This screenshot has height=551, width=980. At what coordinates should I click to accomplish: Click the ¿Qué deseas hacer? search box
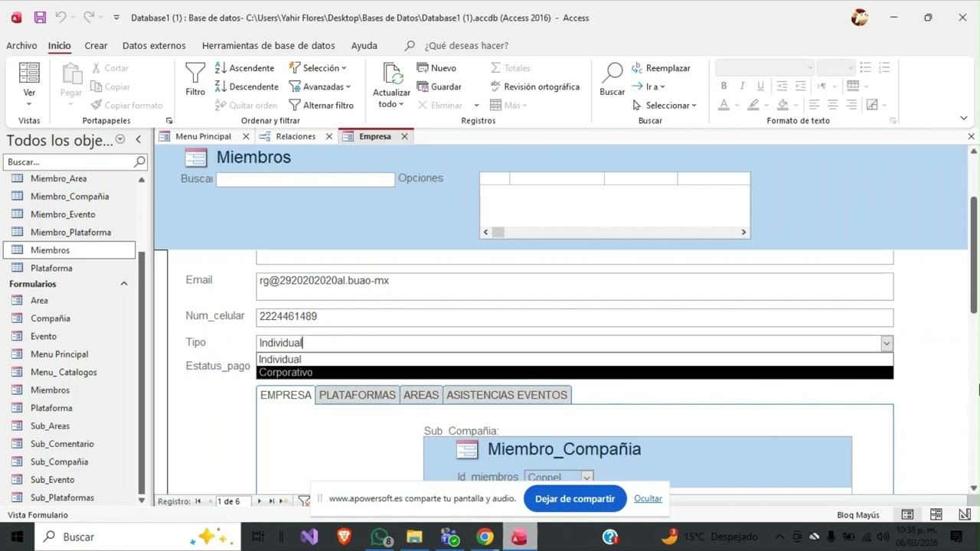tap(466, 46)
